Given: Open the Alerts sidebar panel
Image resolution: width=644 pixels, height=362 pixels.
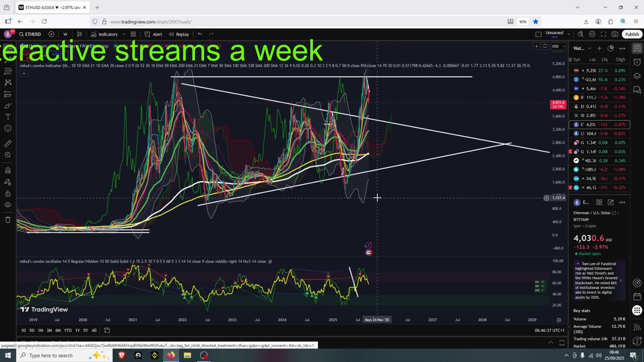Looking at the screenshot, I should (637, 62).
